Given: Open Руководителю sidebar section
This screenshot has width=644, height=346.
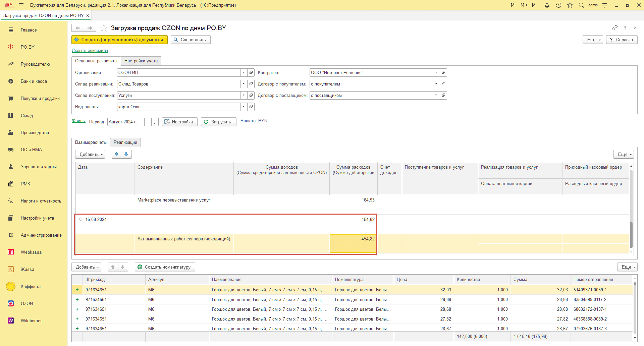Looking at the screenshot, I should [35, 64].
